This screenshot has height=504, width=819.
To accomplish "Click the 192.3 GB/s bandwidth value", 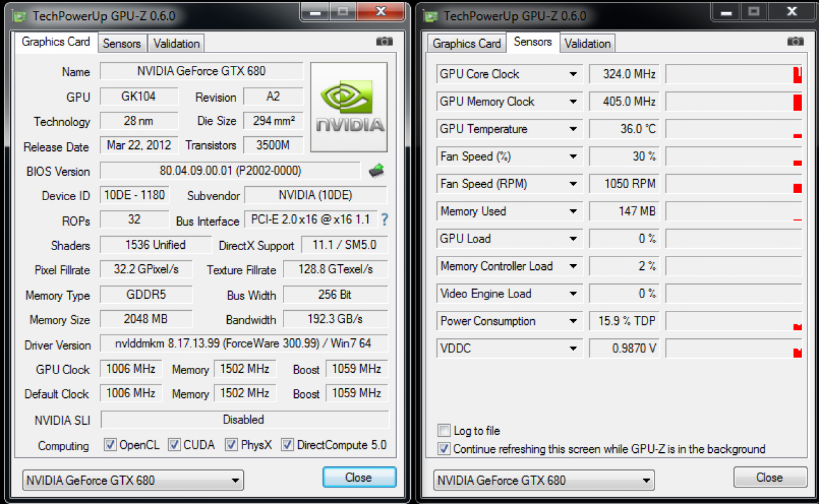I will pyautogui.click(x=335, y=319).
